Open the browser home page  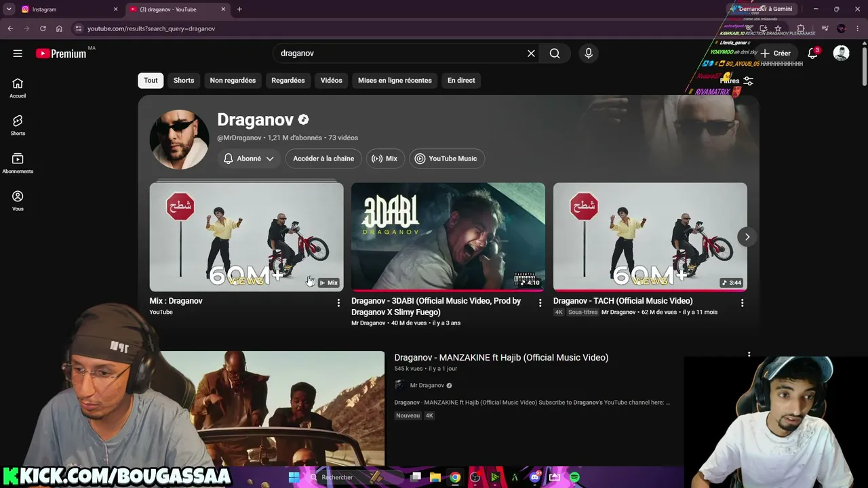(x=59, y=28)
